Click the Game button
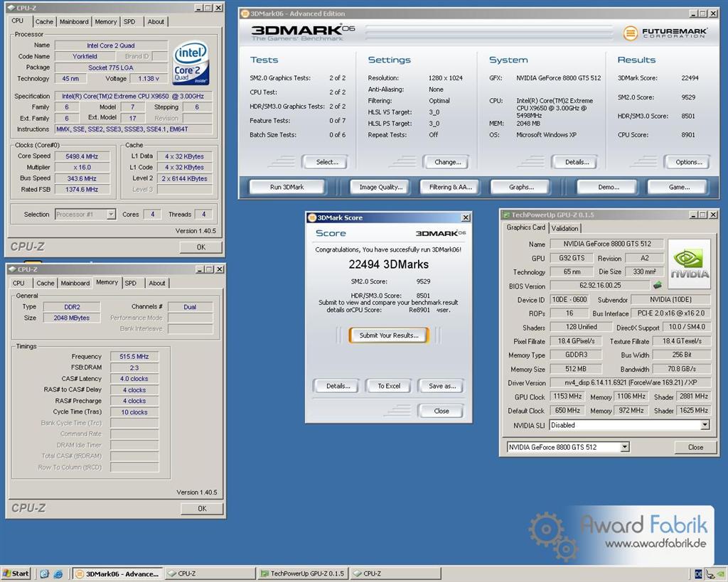The image size is (728, 582). pos(679,187)
